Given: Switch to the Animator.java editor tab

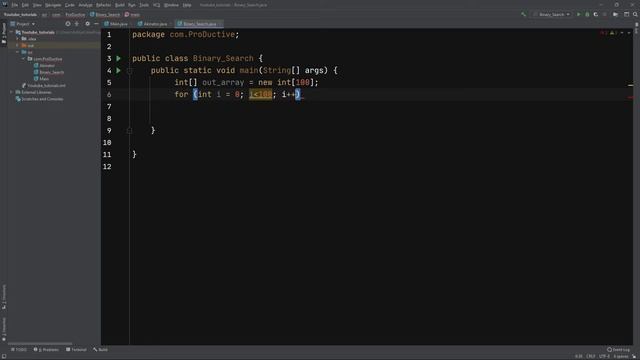Looking at the screenshot, I should pyautogui.click(x=153, y=24).
